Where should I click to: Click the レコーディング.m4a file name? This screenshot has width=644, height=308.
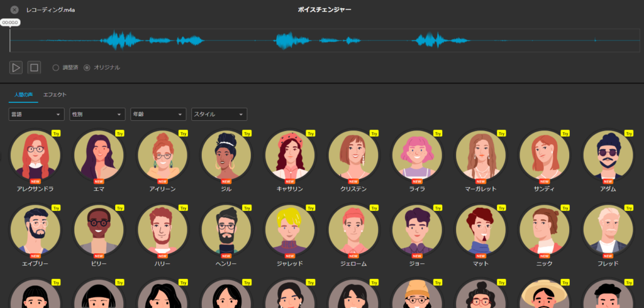50,10
